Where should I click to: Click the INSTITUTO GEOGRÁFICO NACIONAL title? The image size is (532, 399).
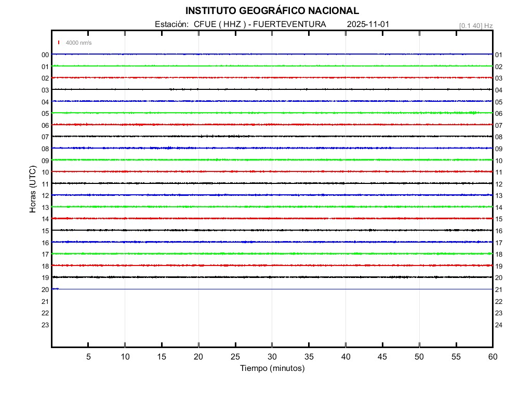tap(272, 11)
